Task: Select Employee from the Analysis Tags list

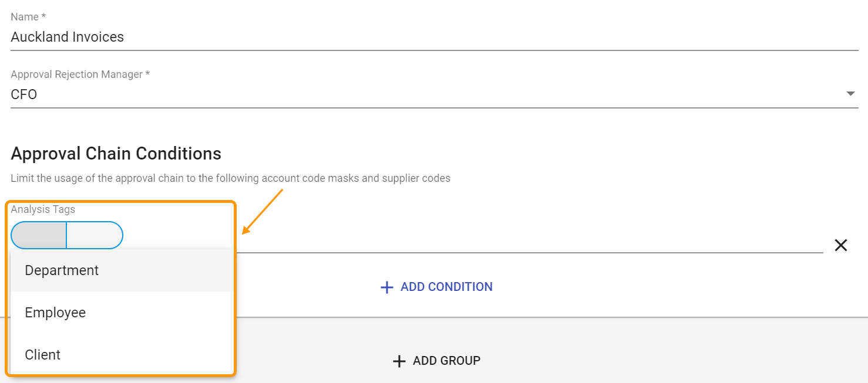Action: point(55,313)
